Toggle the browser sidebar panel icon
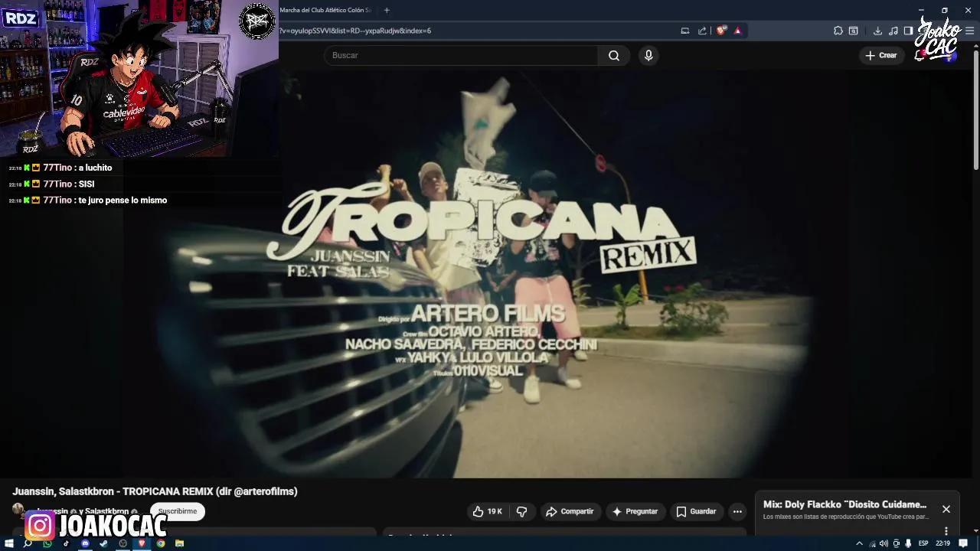 [908, 31]
